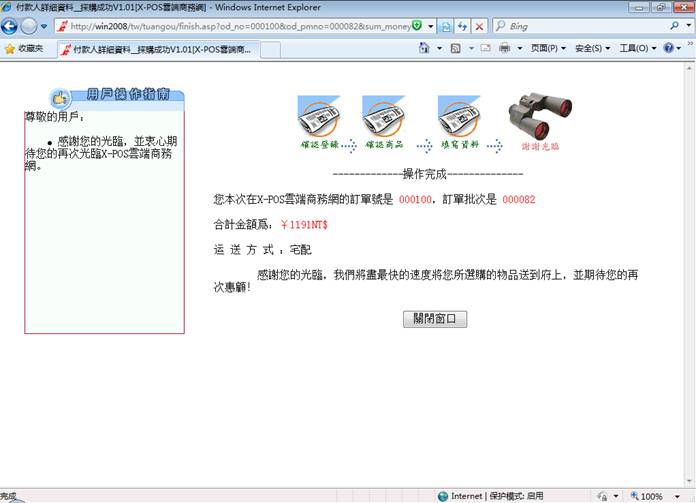Click the browser Back arrow button
The width and height of the screenshot is (696, 503).
coord(11,26)
